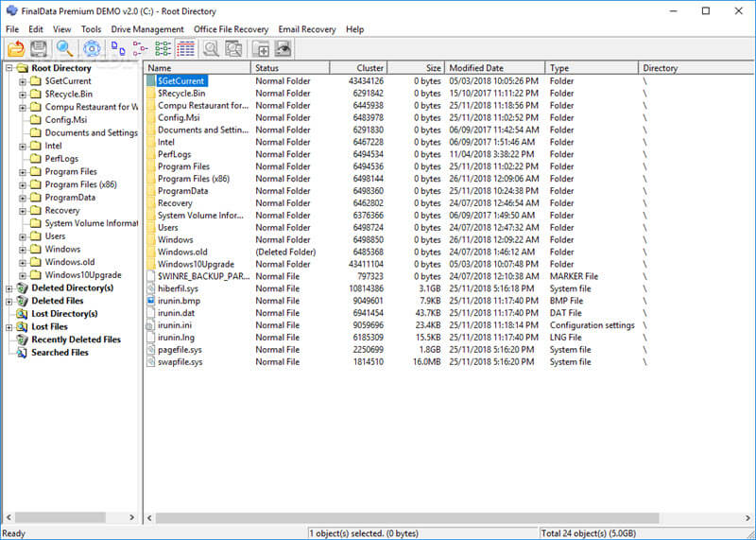Sort by the Size column header
The height and width of the screenshot is (540, 756).
coord(416,68)
